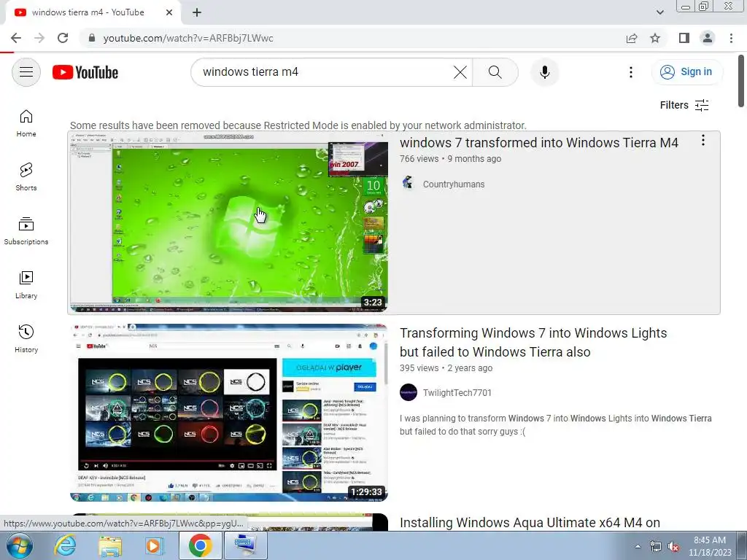Go forward in browser
Image resolution: width=747 pixels, height=560 pixels.
pos(39,38)
